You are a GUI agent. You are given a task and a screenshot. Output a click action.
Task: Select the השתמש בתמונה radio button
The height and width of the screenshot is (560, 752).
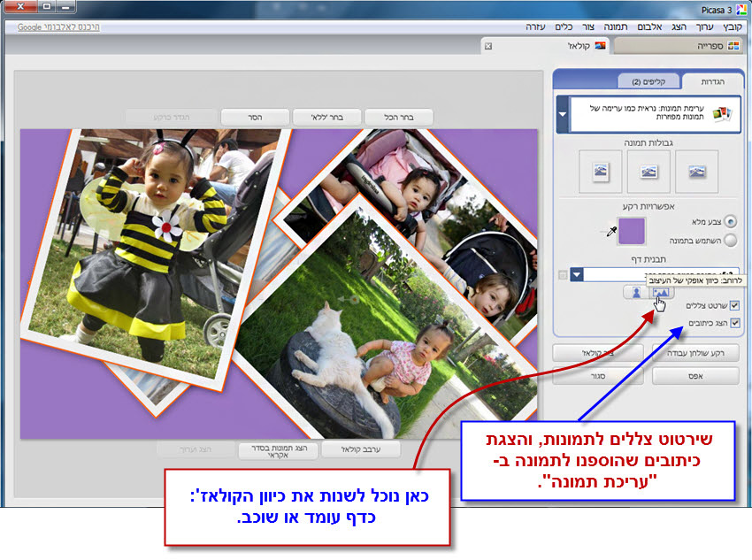(x=730, y=240)
